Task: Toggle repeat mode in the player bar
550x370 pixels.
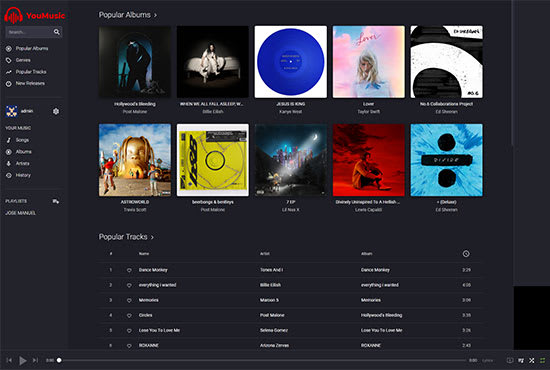Action: coord(543,361)
